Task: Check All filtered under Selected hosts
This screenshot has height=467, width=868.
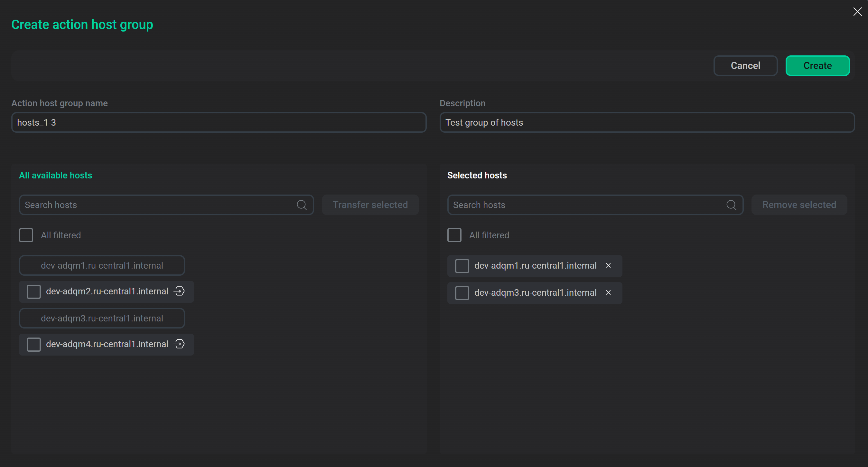Action: (454, 235)
